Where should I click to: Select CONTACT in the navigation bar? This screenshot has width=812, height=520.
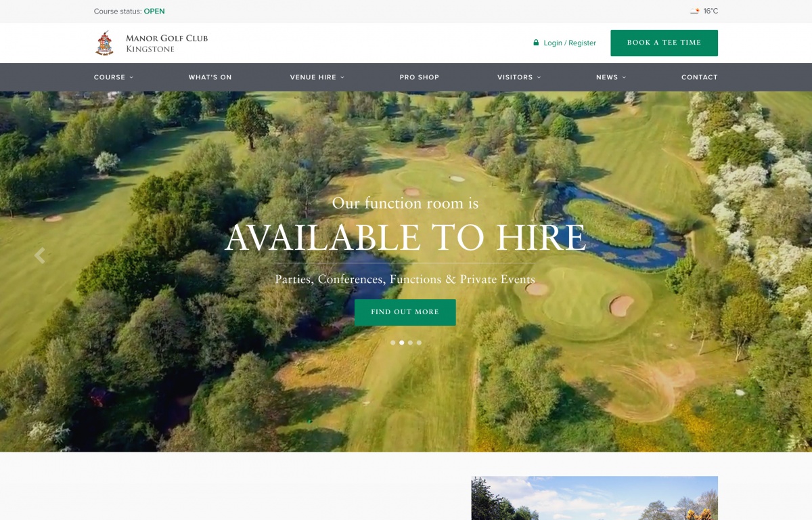pos(700,77)
